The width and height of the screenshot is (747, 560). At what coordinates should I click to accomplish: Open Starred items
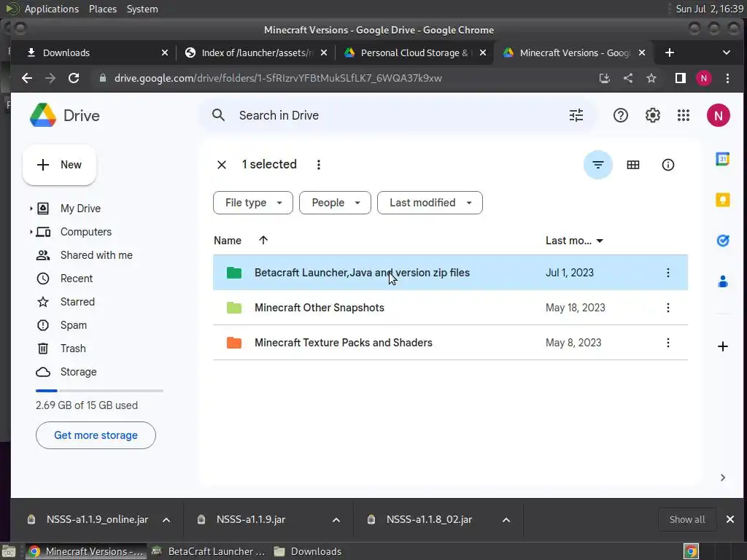[x=77, y=302]
